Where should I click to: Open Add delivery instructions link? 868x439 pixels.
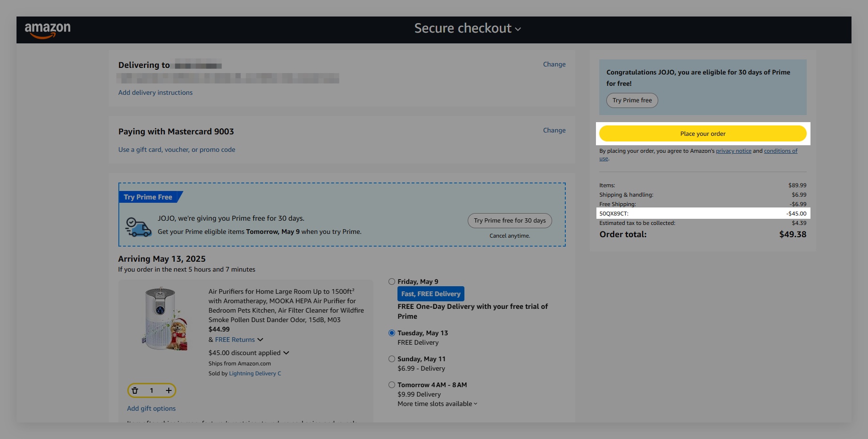click(x=156, y=92)
